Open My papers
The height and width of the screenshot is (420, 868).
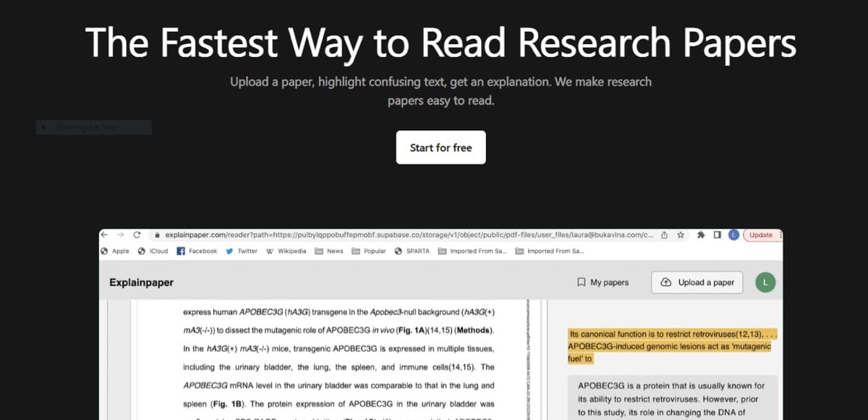click(x=603, y=282)
